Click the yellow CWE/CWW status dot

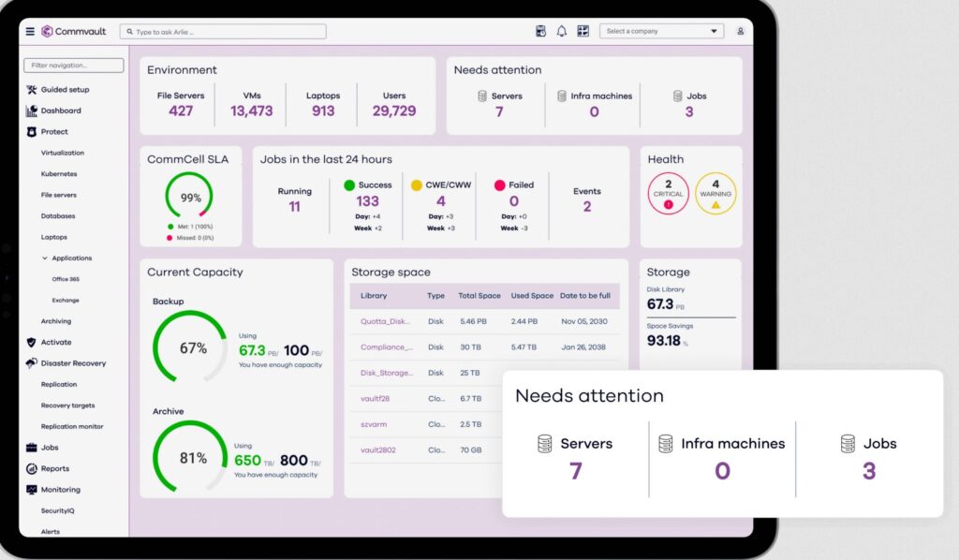tap(417, 185)
